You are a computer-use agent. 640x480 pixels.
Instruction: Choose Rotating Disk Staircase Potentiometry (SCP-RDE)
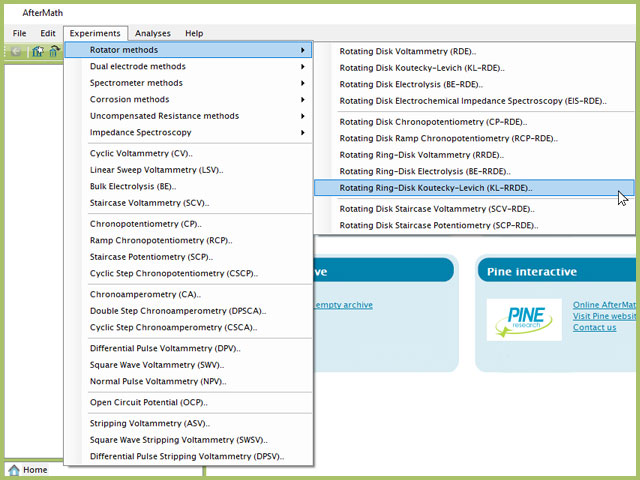click(x=474, y=225)
